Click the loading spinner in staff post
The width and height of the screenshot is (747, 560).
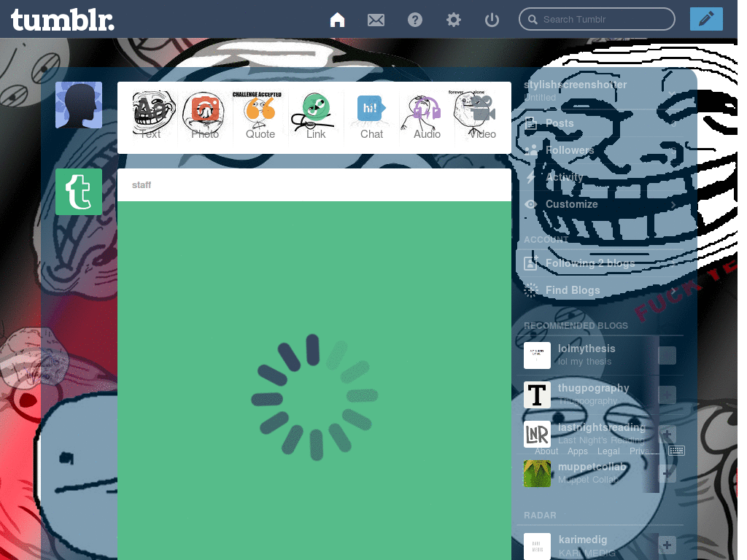[x=314, y=397]
